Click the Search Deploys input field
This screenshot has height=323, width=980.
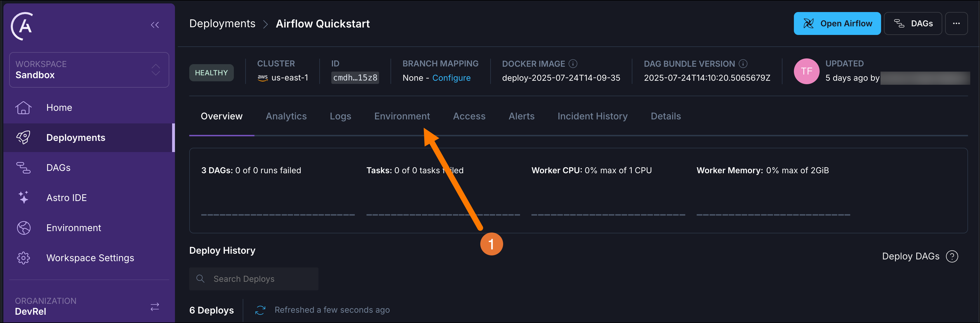click(253, 278)
